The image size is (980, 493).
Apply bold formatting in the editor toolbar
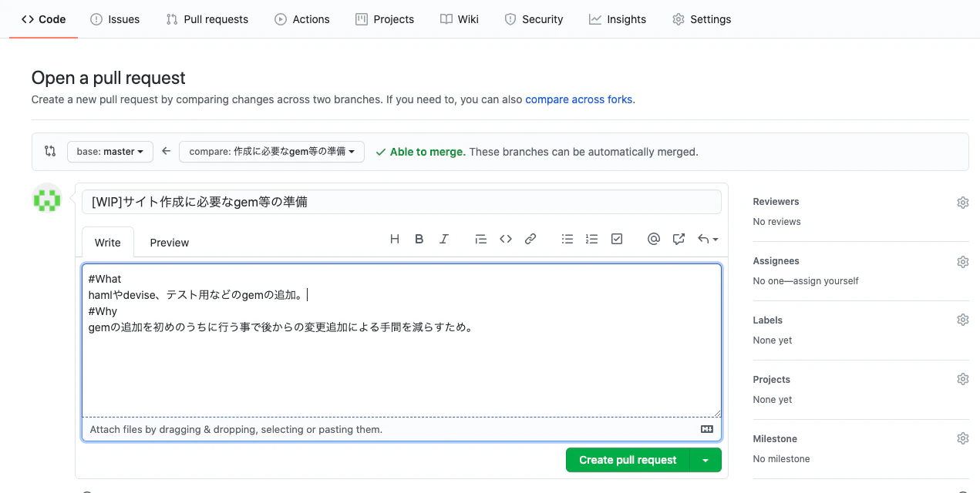[419, 239]
